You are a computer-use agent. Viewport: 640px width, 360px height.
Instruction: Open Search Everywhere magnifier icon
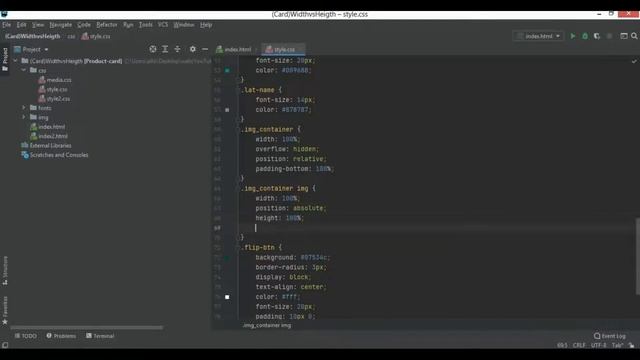point(634,36)
